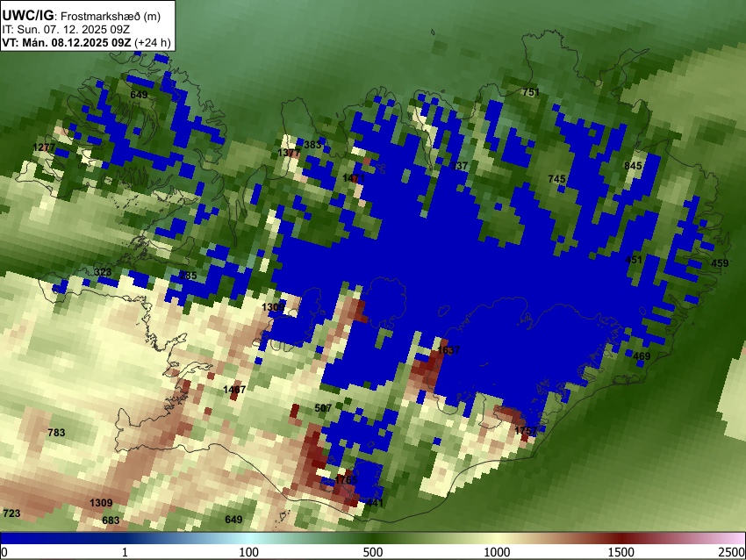Click the 1757 value on the map
Screen dimensions: 746x560
(526, 431)
